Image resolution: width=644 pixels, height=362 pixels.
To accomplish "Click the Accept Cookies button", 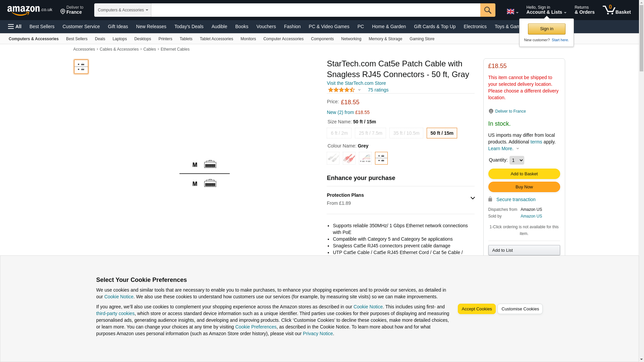I will [x=476, y=309].
